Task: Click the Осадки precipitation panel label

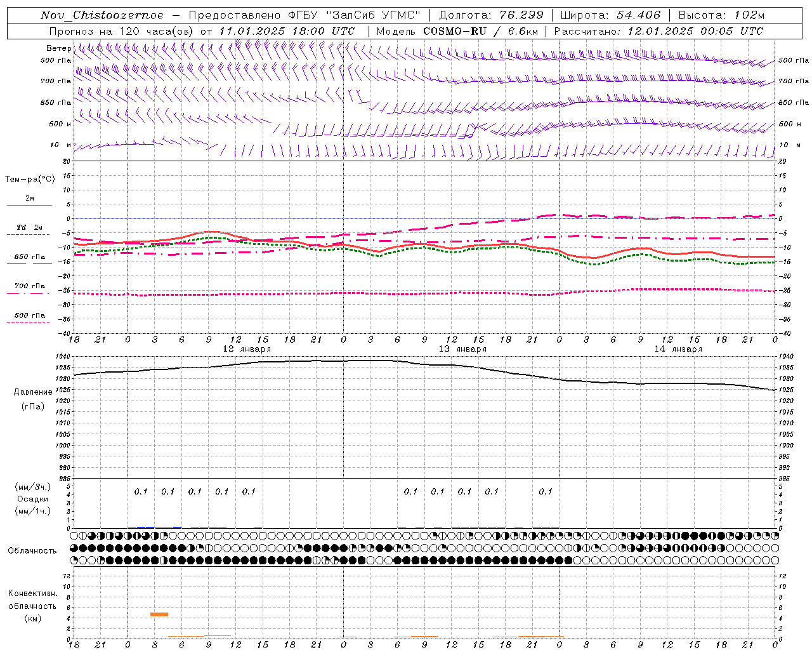Action: click(x=32, y=499)
